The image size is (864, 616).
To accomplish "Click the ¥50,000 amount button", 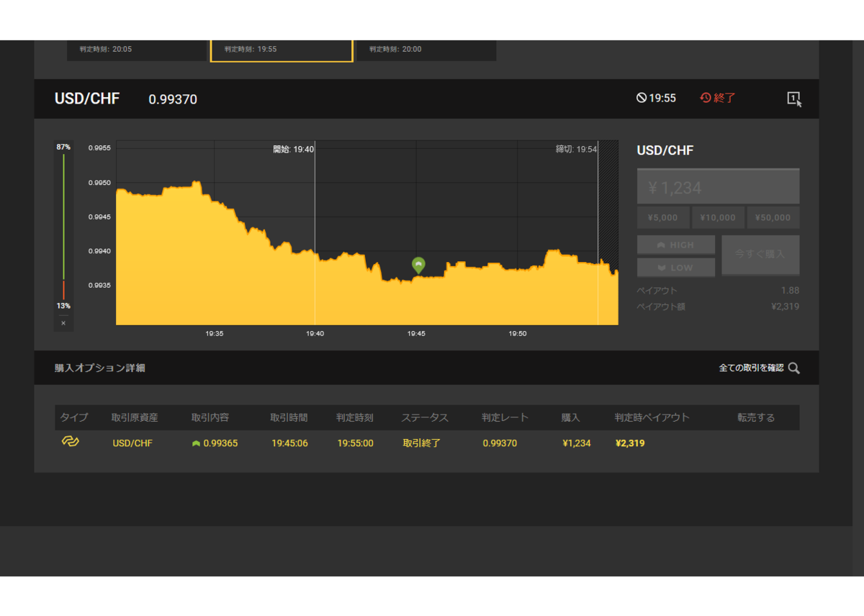I will [773, 217].
